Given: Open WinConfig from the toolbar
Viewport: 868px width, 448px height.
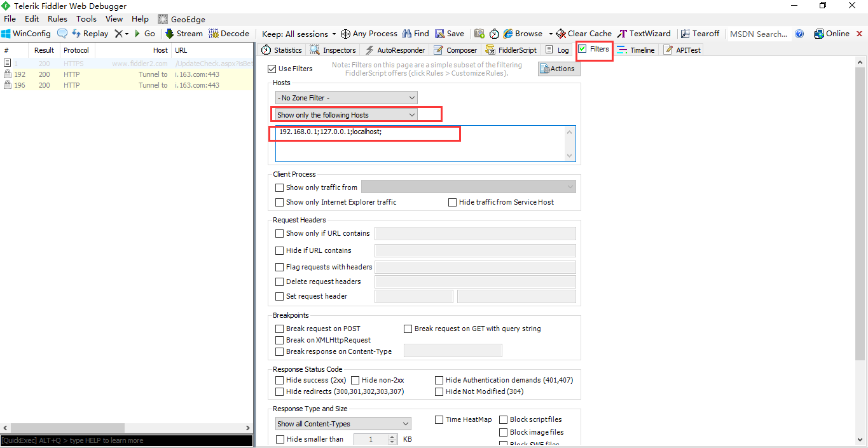Looking at the screenshot, I should pos(26,34).
